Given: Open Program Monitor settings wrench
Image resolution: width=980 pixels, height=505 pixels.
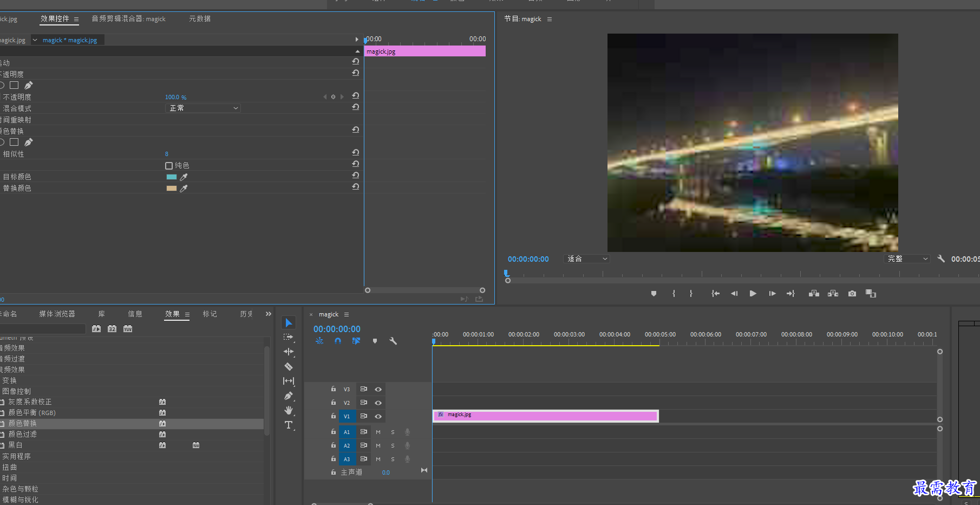Looking at the screenshot, I should 941,259.
